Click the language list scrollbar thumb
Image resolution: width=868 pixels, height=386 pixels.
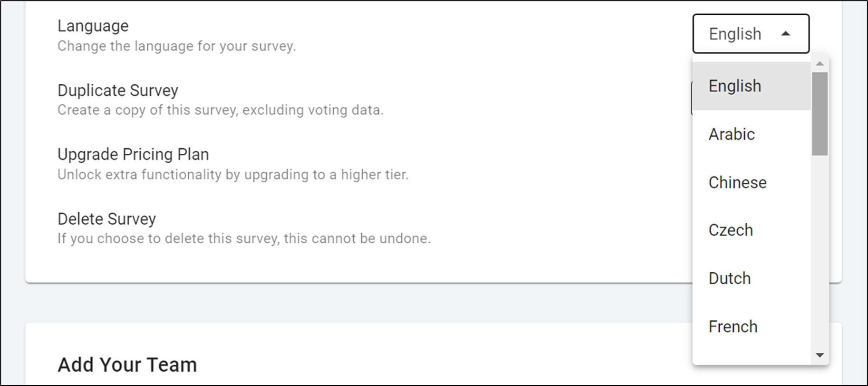pyautogui.click(x=820, y=113)
